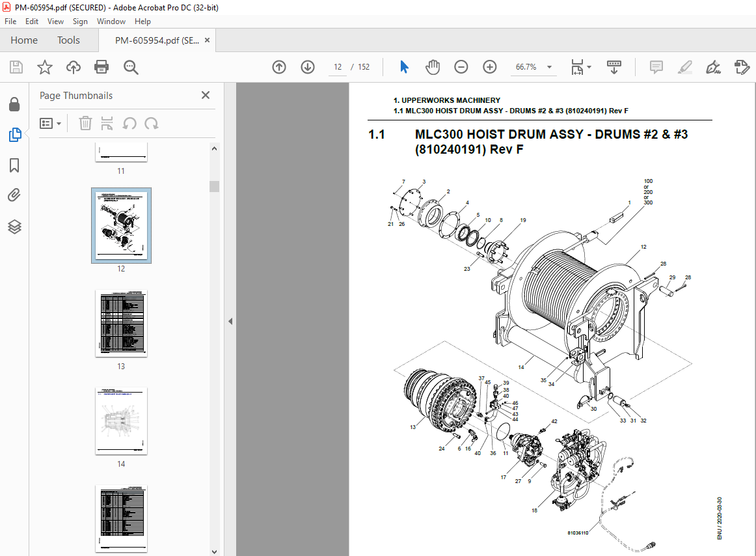Open Layers panel in sidebar
Viewport: 756px width, 556px height.
(x=14, y=227)
